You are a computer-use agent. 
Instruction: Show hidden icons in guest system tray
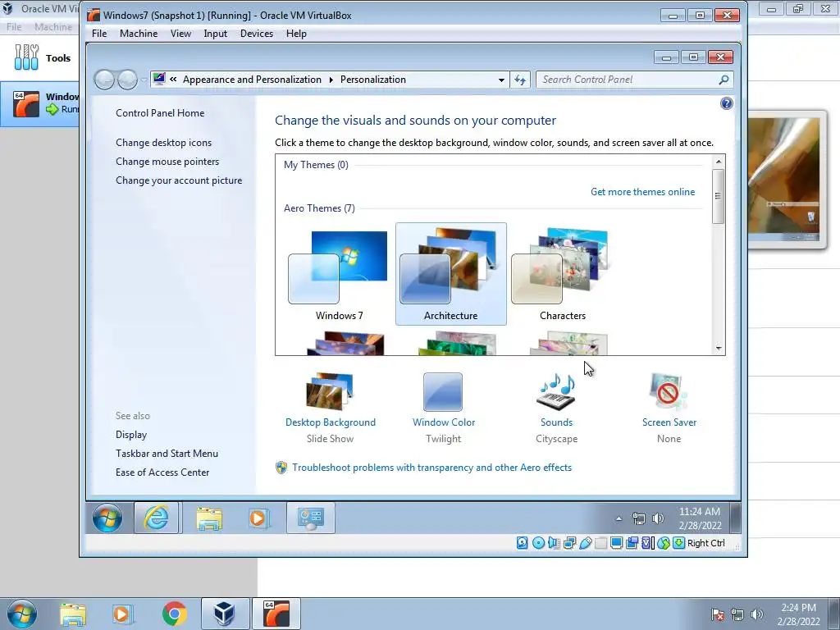[619, 518]
